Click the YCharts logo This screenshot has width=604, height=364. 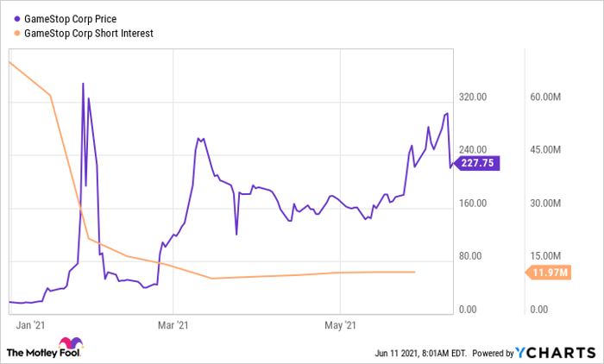click(555, 352)
